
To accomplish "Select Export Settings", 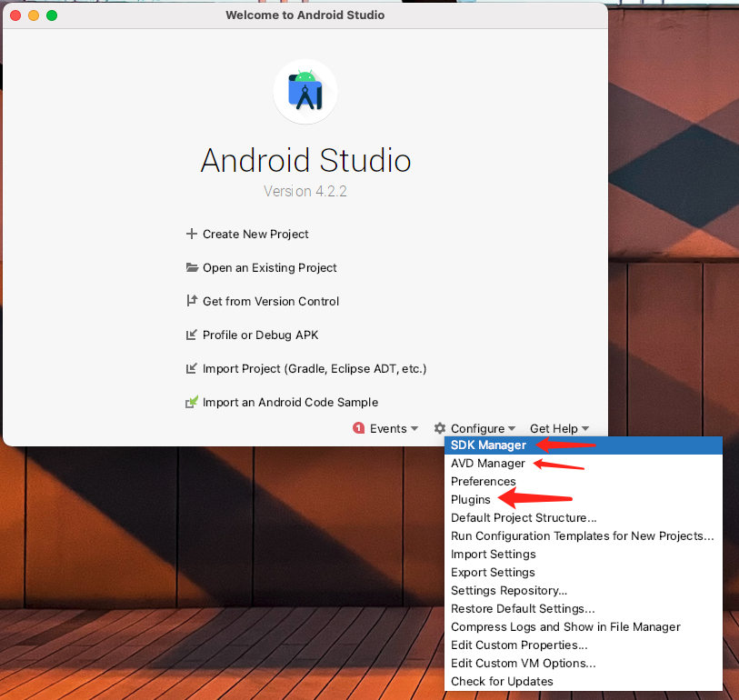I will 583,572.
